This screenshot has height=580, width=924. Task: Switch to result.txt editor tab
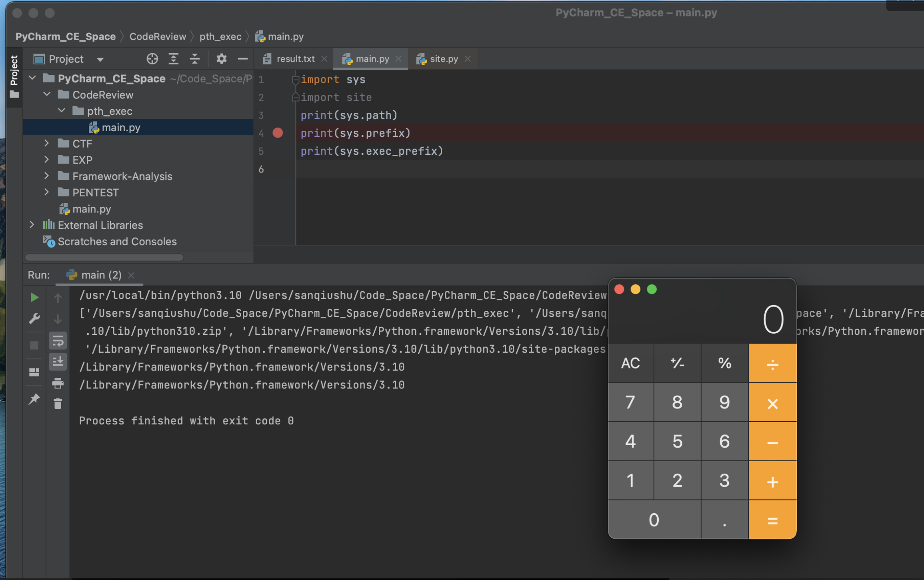[295, 59]
